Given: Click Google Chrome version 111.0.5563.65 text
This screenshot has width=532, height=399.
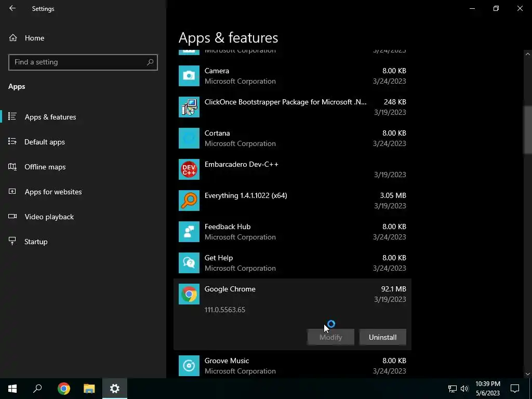Looking at the screenshot, I should (x=224, y=310).
